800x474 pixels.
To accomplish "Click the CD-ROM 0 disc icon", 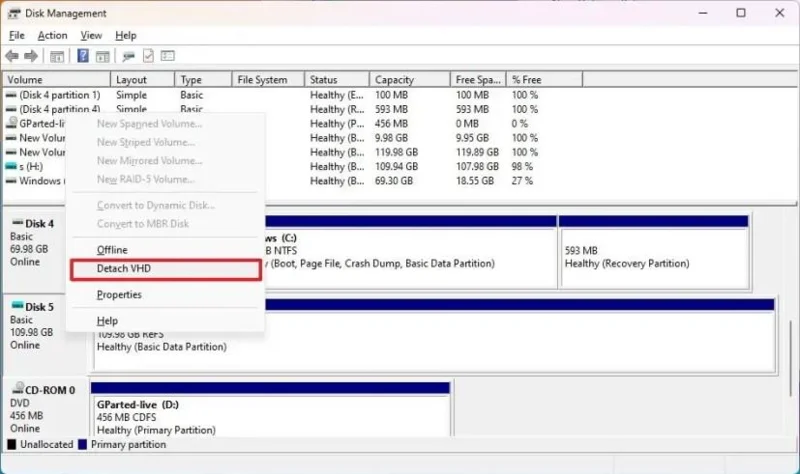I will [18, 388].
